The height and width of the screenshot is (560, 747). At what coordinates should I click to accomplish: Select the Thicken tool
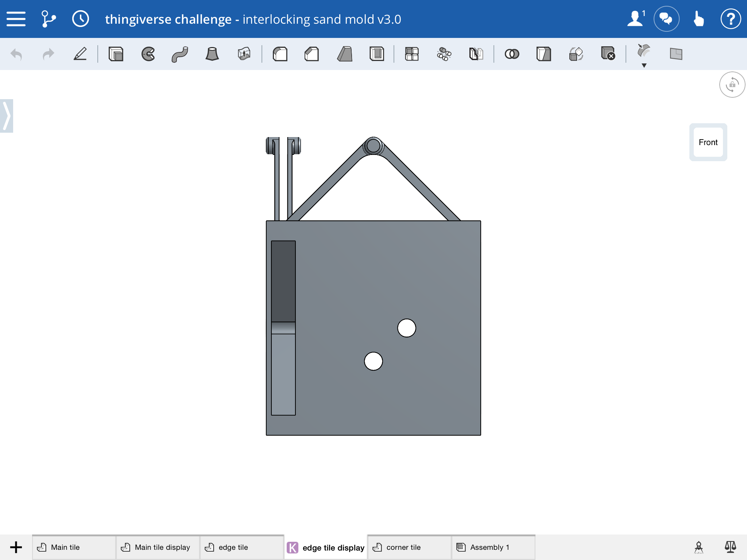click(x=244, y=54)
